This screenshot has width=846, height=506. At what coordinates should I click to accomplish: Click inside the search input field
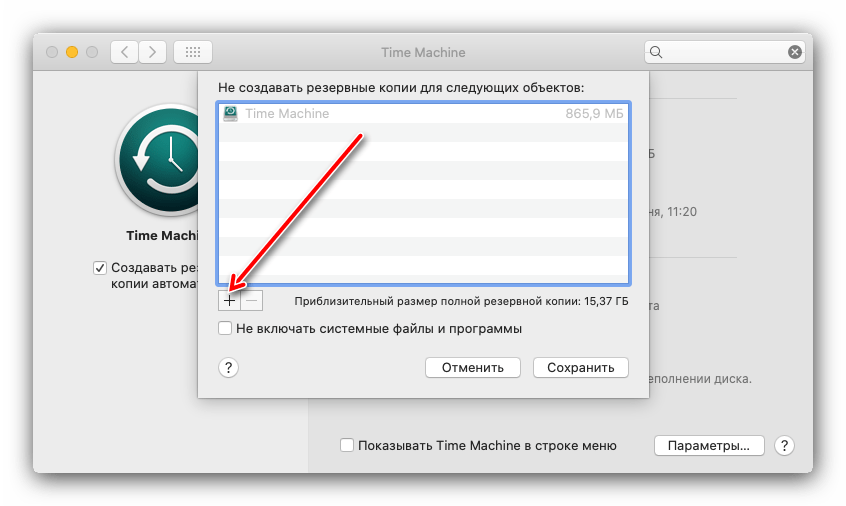tap(722, 52)
